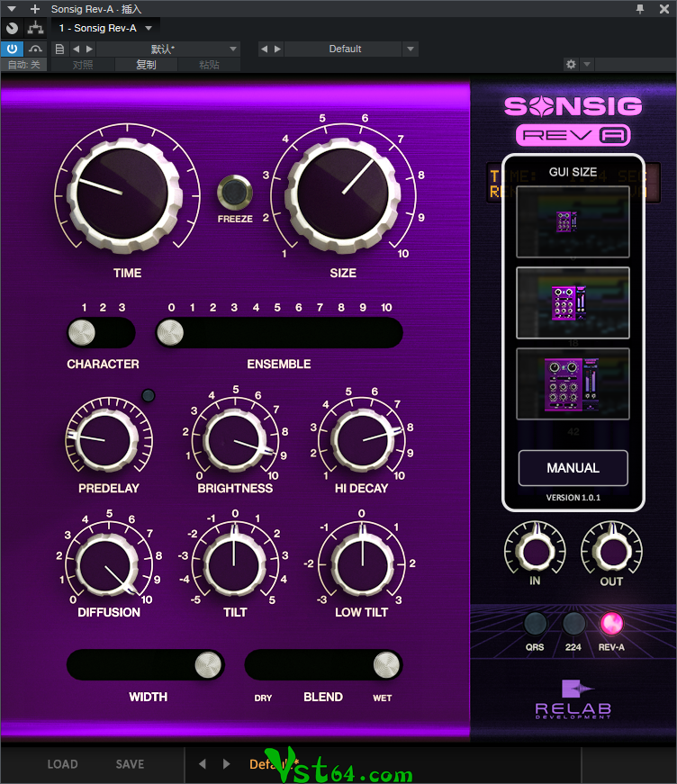Click SAVE preset button
This screenshot has width=677, height=784.
pos(130,764)
